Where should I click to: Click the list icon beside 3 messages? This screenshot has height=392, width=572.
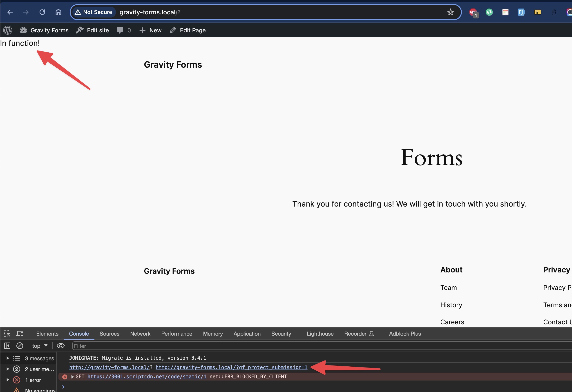tap(16, 358)
